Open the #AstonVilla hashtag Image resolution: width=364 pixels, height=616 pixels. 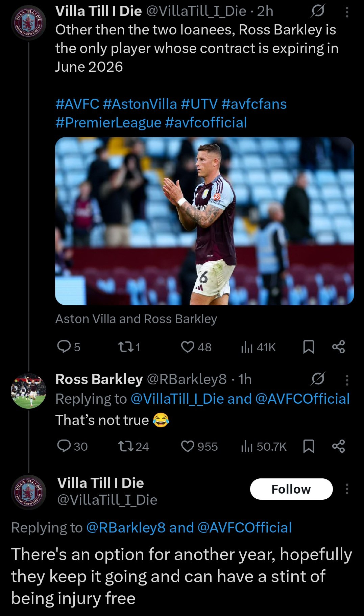tap(140, 104)
